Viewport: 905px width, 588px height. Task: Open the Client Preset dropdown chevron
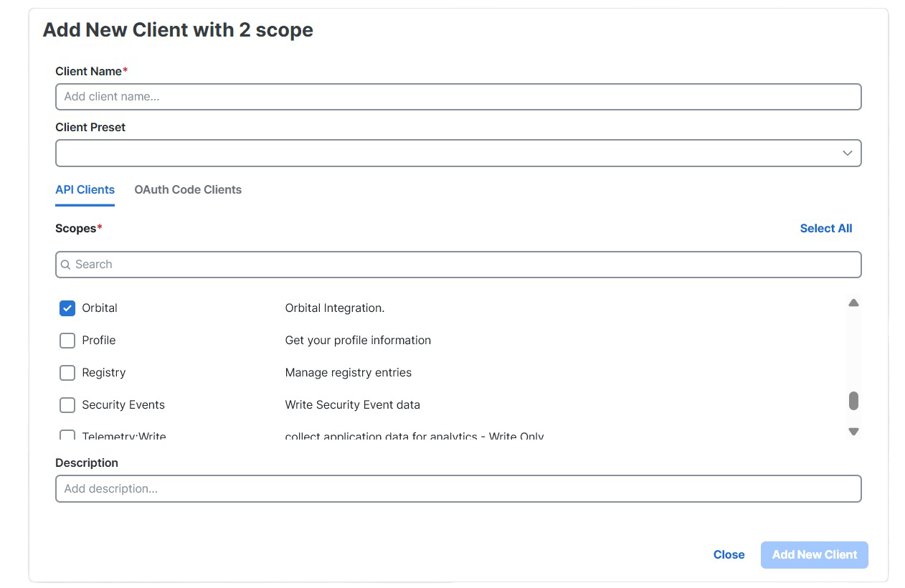[x=847, y=153]
